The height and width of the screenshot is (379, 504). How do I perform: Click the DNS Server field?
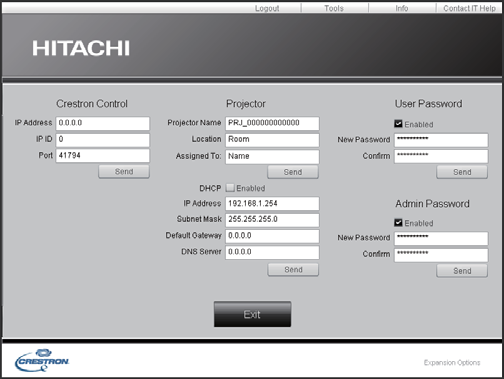[272, 252]
